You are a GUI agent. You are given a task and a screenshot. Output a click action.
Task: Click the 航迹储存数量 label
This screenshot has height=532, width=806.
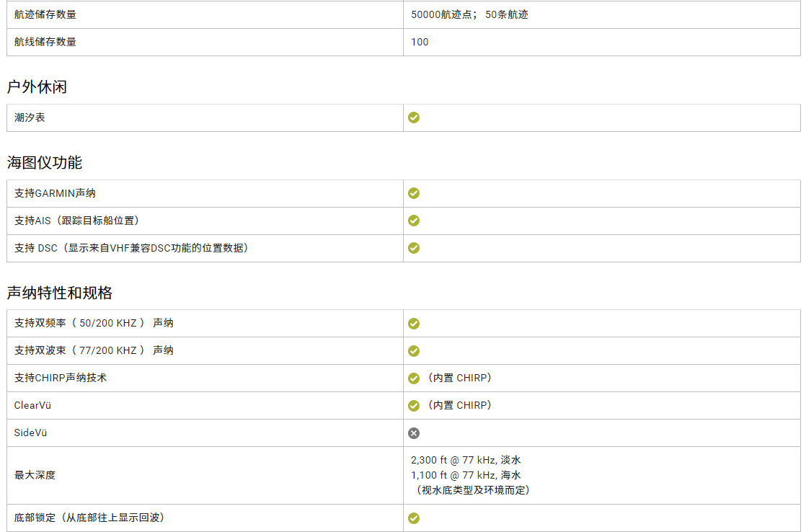coord(45,14)
